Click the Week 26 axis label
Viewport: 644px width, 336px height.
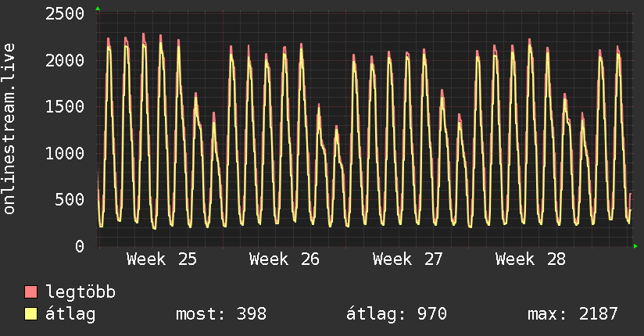[284, 259]
